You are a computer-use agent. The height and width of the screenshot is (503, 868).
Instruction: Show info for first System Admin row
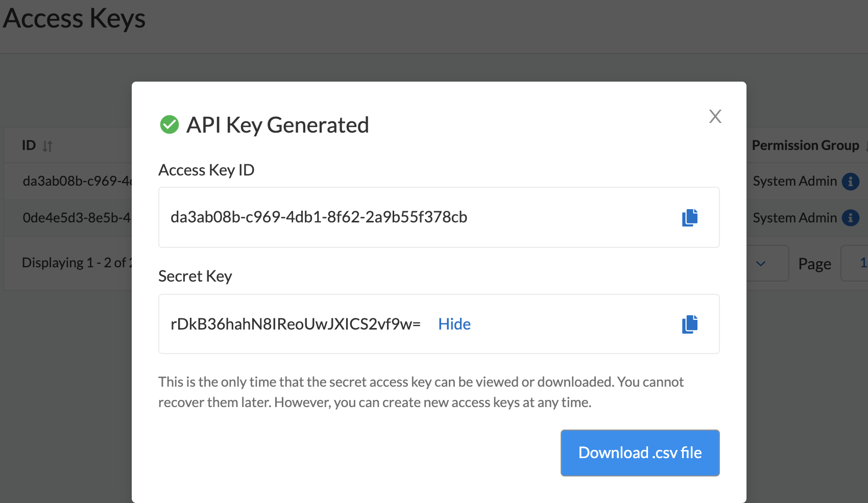pyautogui.click(x=850, y=181)
